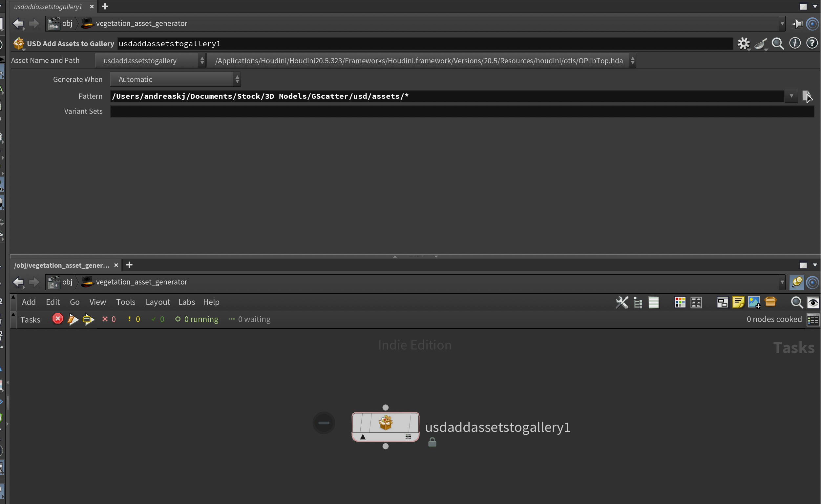Click the obj path breadcrumb in the parameter pane
This screenshot has height=504, width=821.
[67, 23]
